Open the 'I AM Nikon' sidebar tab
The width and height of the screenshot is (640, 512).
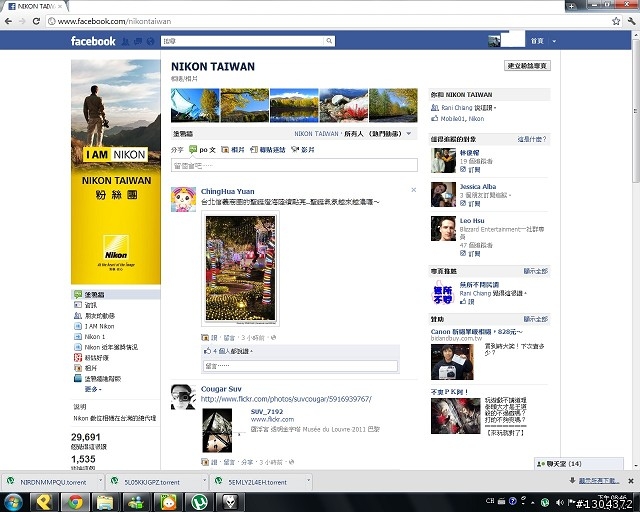(x=99, y=326)
